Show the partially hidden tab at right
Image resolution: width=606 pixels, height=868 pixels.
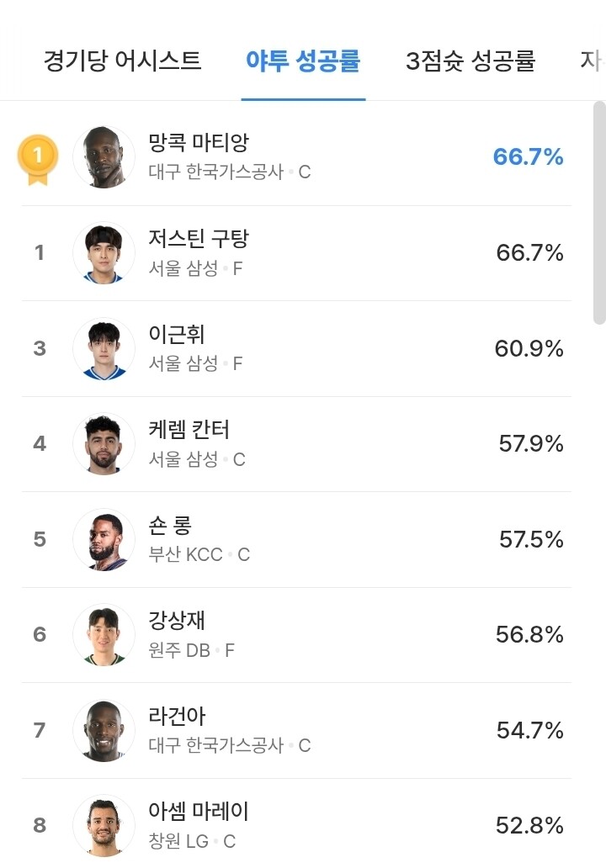pyautogui.click(x=592, y=61)
